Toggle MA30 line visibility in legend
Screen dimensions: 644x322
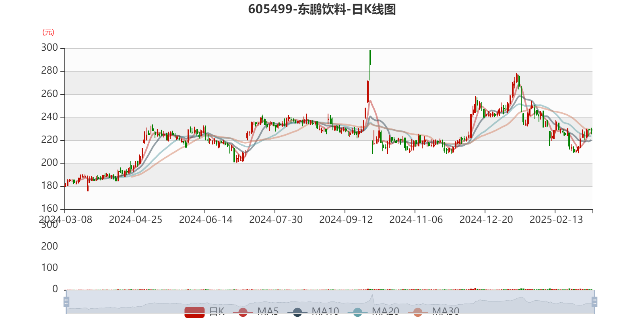coord(433,312)
